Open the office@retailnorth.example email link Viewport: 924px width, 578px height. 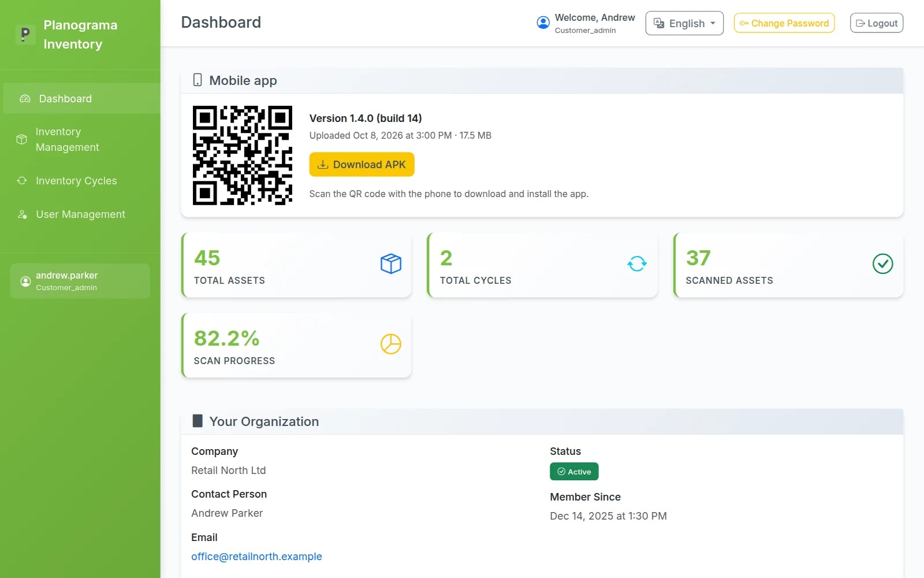point(256,557)
